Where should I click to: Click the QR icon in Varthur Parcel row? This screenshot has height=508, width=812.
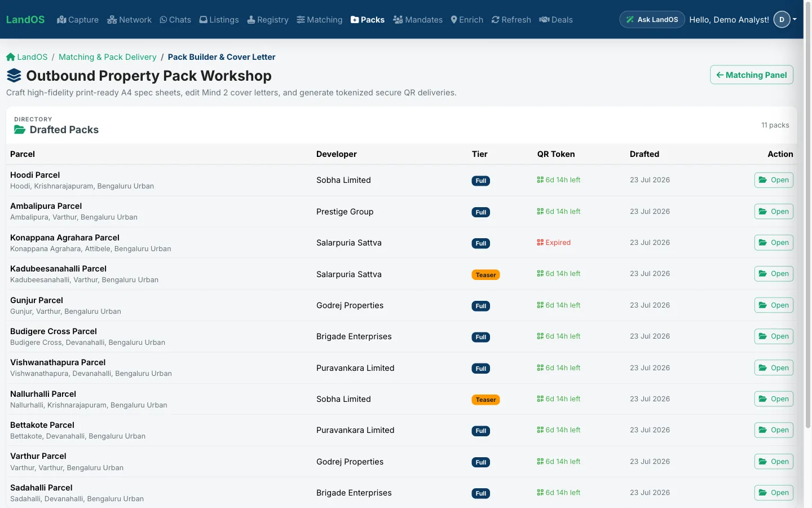[x=540, y=462]
